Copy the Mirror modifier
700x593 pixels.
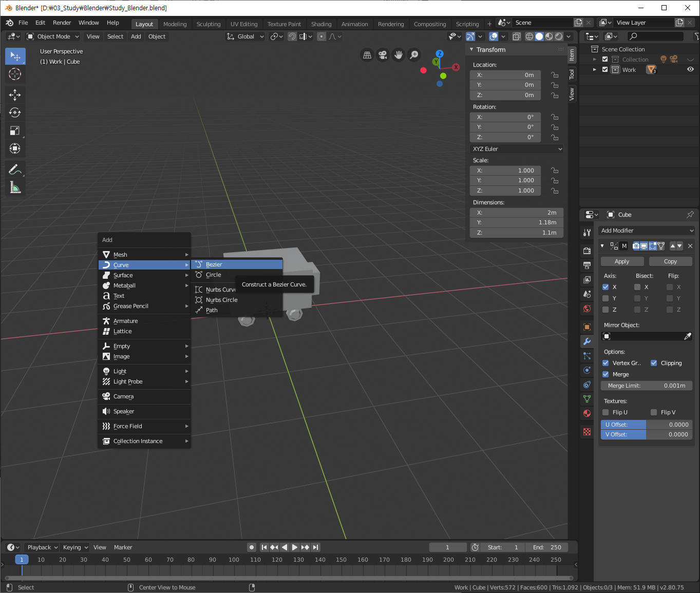click(670, 261)
